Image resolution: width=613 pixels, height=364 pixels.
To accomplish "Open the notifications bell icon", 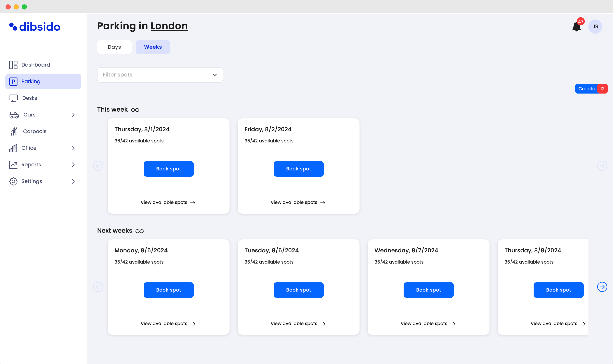I will point(576,27).
